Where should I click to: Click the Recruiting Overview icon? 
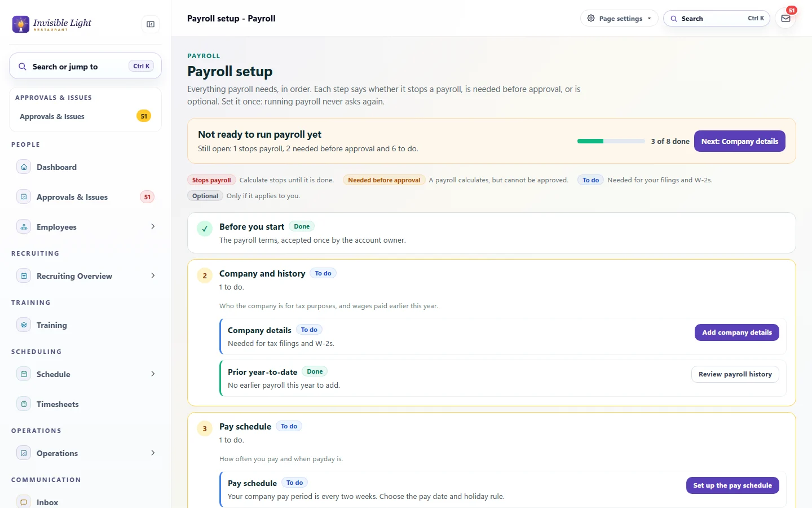click(24, 276)
